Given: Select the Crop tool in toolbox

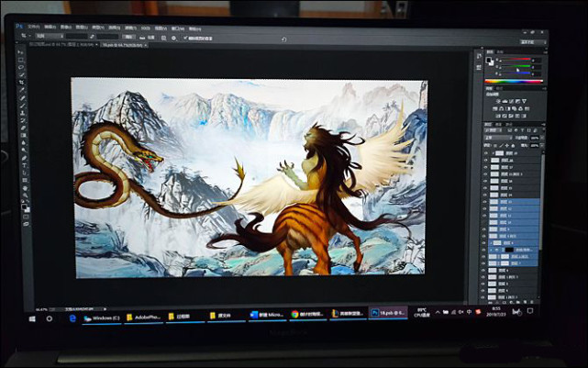Looking at the screenshot, I should tap(22, 83).
